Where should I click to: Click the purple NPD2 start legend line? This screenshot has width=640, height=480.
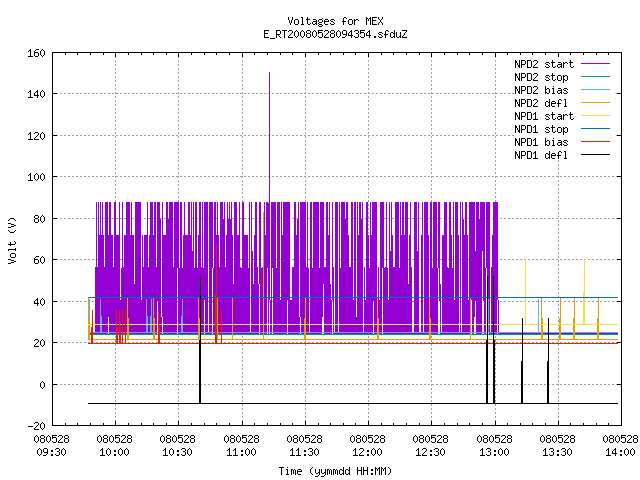click(595, 64)
